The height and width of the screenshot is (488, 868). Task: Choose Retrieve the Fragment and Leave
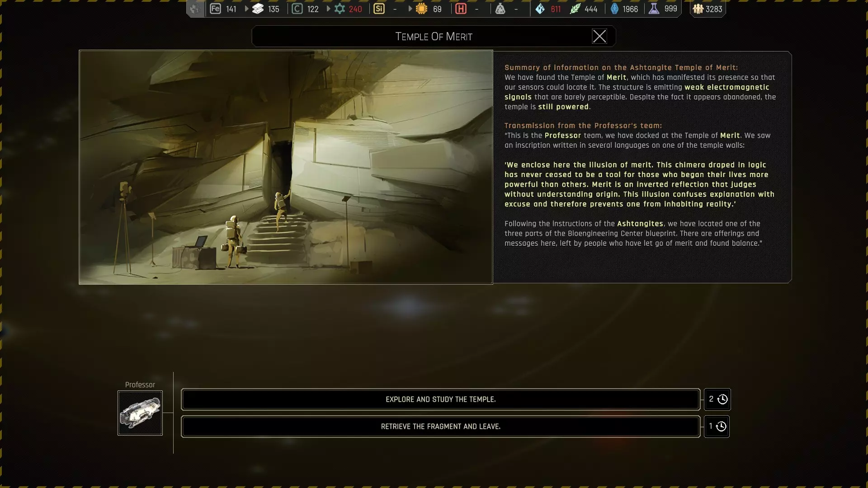[440, 427]
